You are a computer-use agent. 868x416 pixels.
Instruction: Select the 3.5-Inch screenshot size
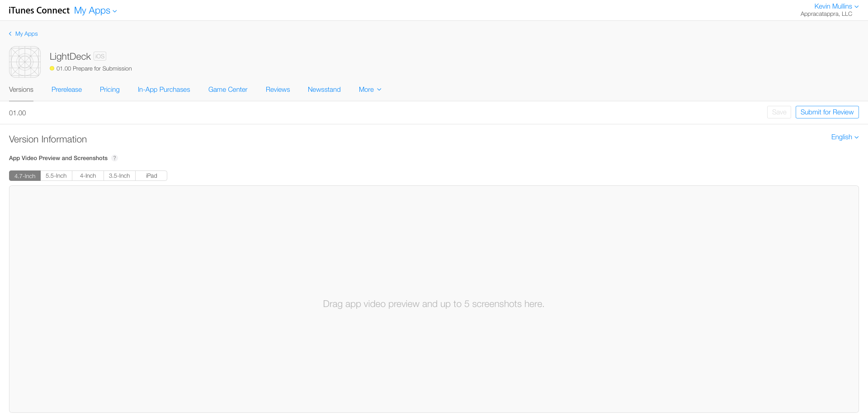pyautogui.click(x=119, y=175)
